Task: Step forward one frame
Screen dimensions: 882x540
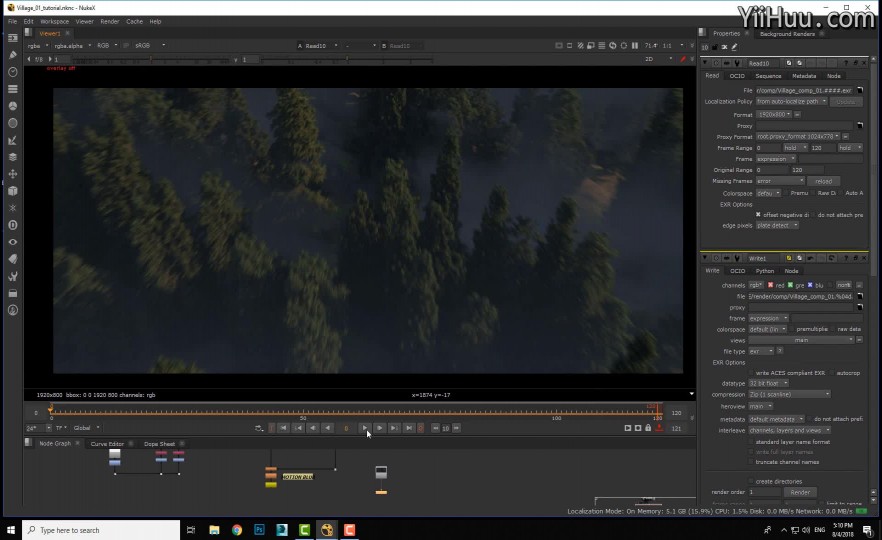Action: pyautogui.click(x=380, y=428)
